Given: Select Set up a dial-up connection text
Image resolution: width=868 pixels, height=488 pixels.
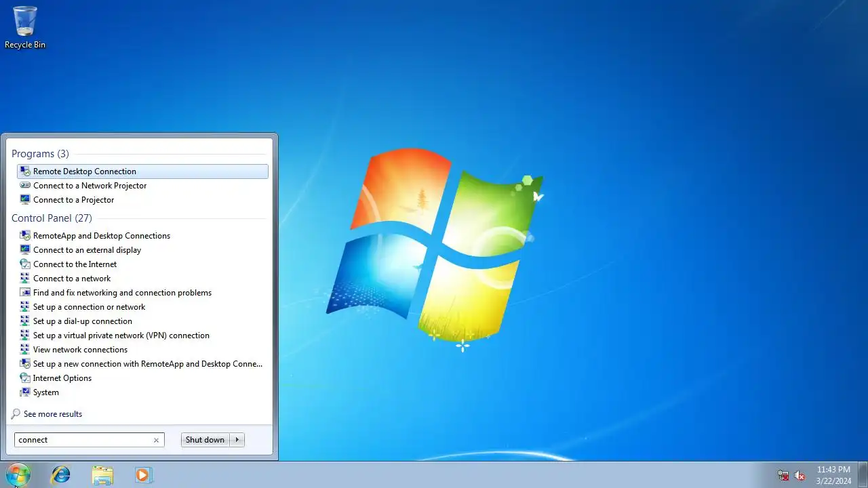Looking at the screenshot, I should click(83, 321).
